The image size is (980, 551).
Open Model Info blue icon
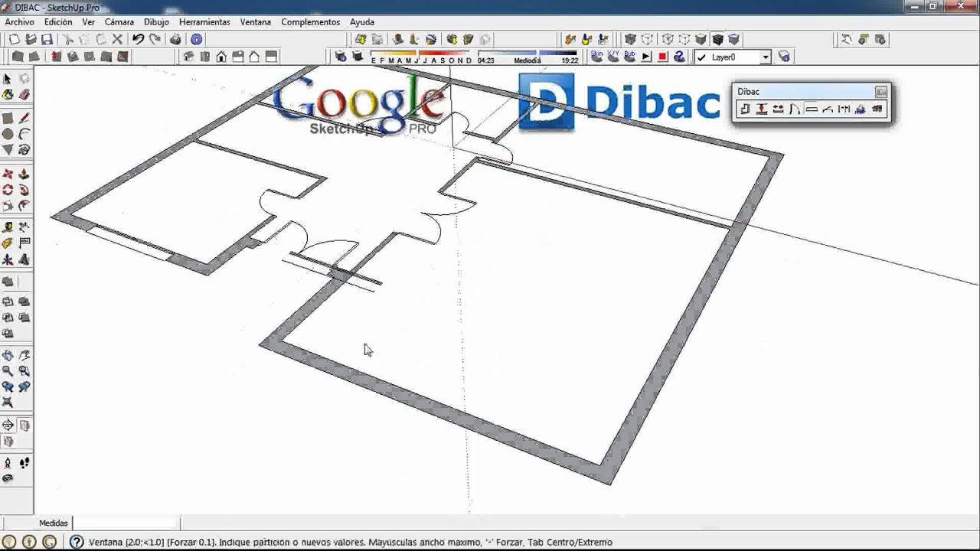197,39
